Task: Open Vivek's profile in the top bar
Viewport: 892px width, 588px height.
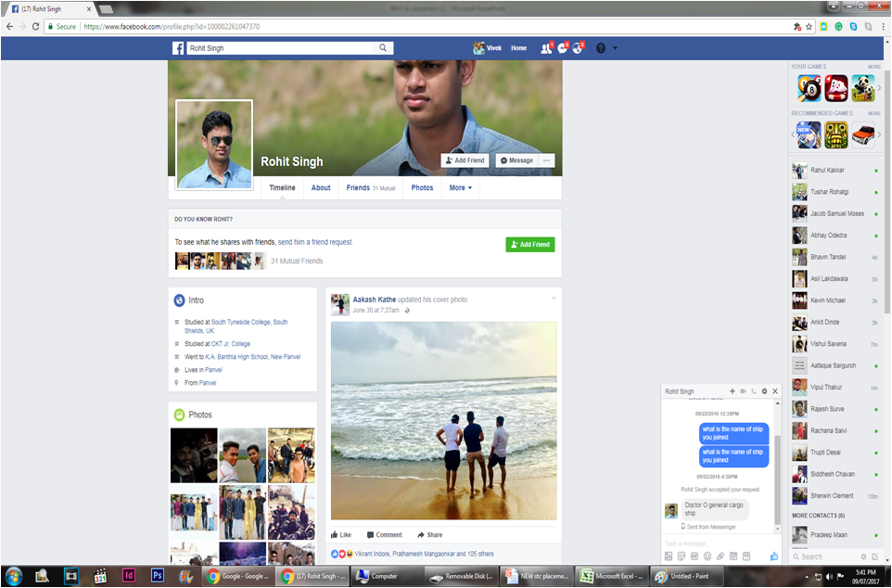Action: coord(488,48)
